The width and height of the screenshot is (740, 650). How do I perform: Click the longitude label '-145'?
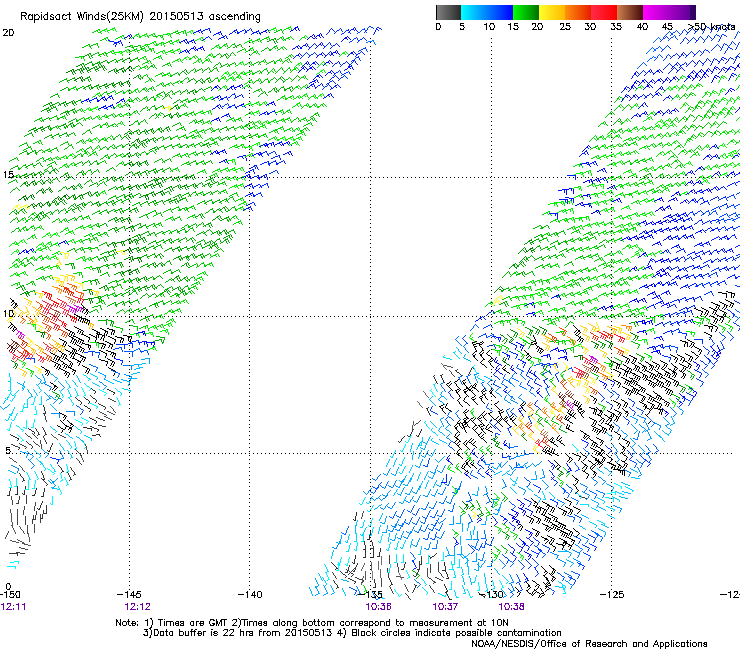point(129,594)
